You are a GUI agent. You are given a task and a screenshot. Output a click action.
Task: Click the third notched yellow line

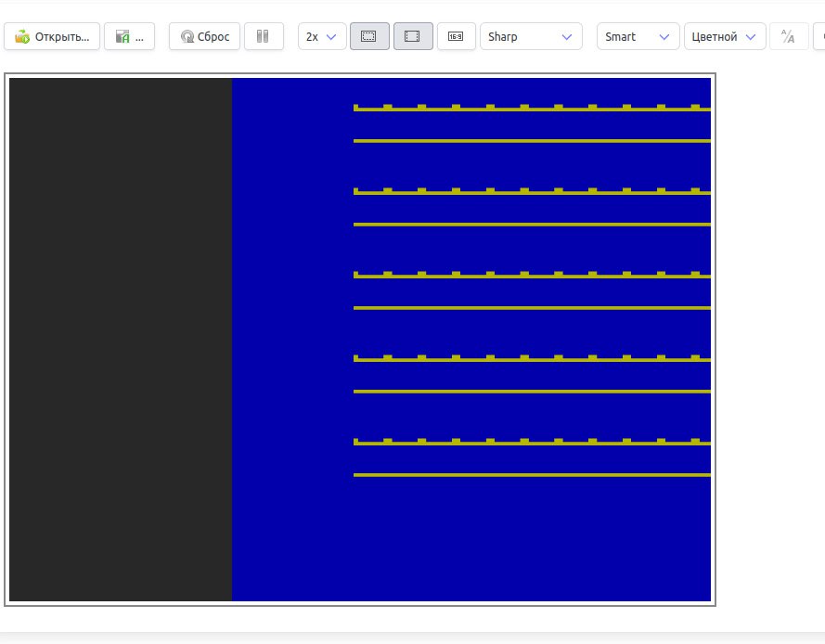coord(532,277)
